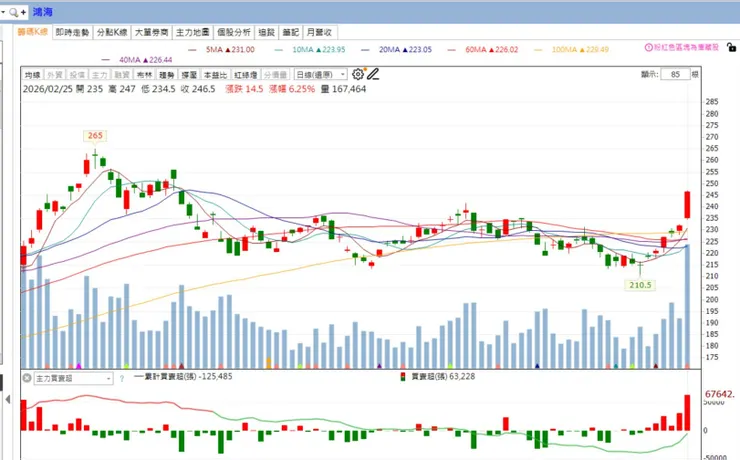Toggle the 分價量 overlay button
Viewport: 740px width, 460px height.
tap(275, 75)
